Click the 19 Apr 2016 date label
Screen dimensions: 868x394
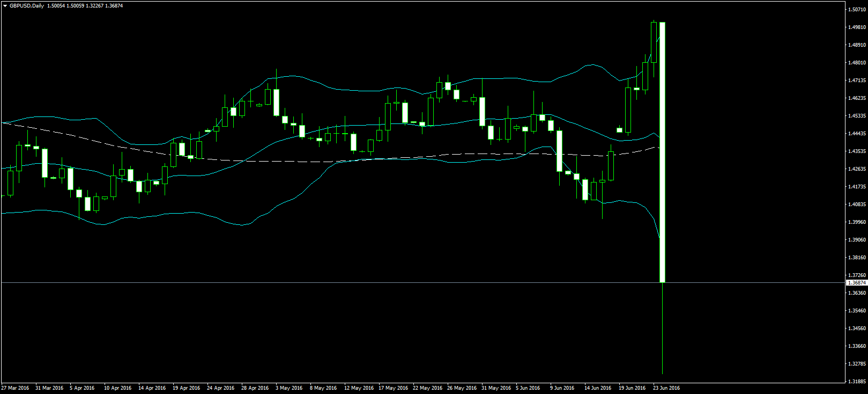point(186,388)
